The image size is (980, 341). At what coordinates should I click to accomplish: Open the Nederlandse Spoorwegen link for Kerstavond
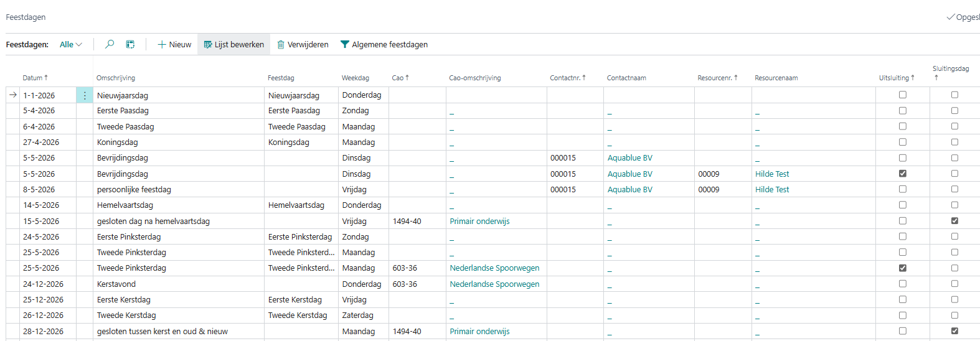494,284
